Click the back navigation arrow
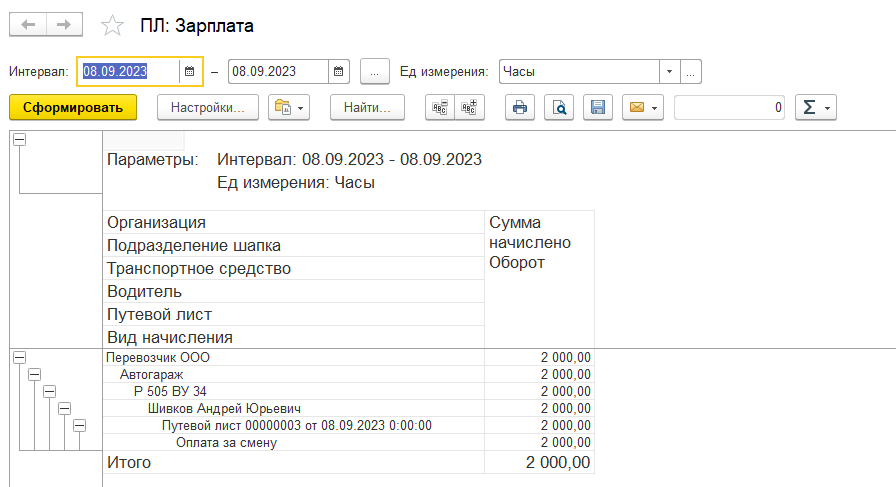This screenshot has height=487, width=896. 28,24
